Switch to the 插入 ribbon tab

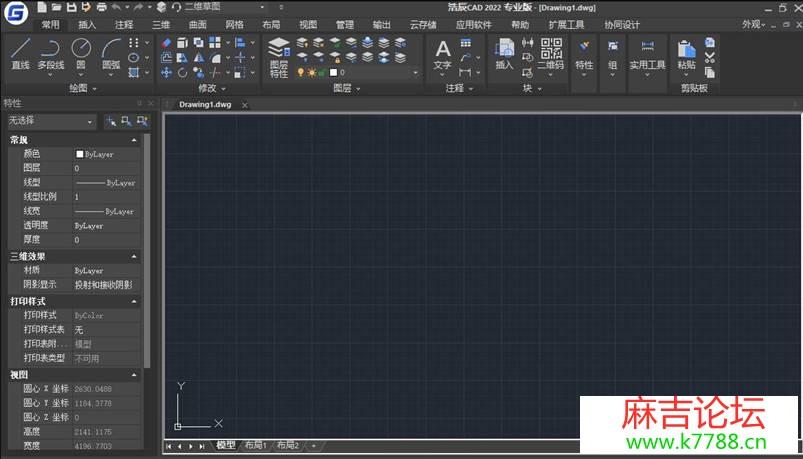(x=87, y=25)
